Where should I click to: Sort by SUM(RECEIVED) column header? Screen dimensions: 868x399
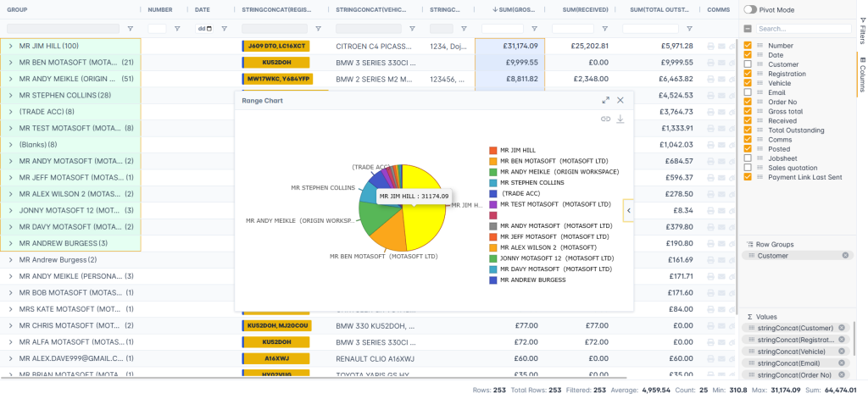[585, 10]
